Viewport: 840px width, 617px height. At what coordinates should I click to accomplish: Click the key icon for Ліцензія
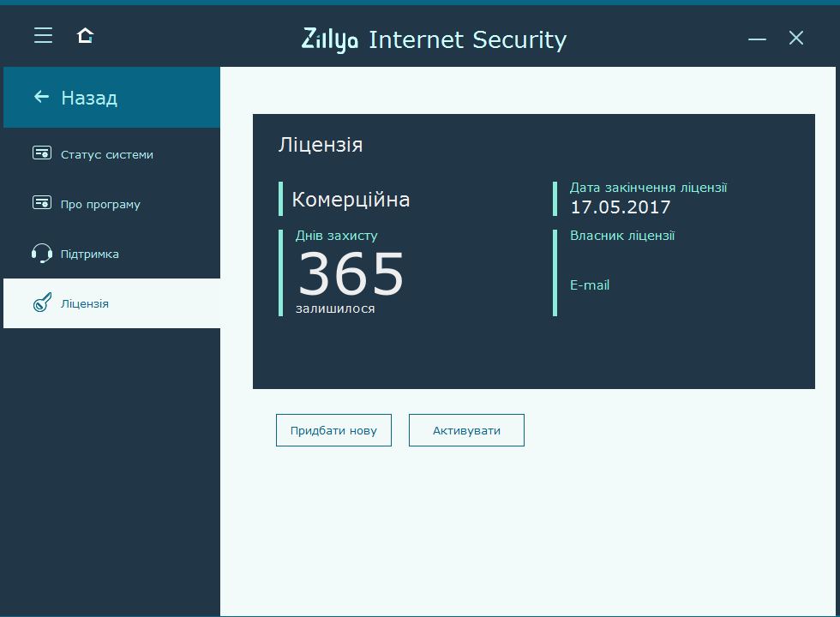(42, 303)
